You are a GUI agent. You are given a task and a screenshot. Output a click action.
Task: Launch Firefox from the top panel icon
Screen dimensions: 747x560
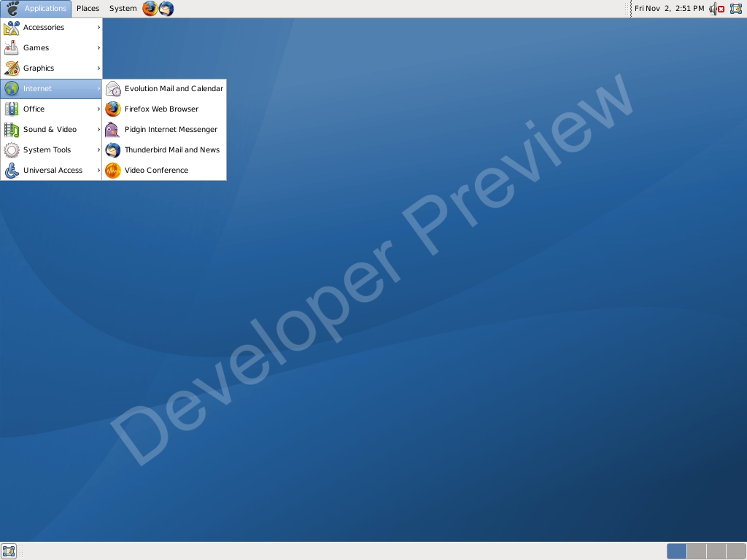150,9
